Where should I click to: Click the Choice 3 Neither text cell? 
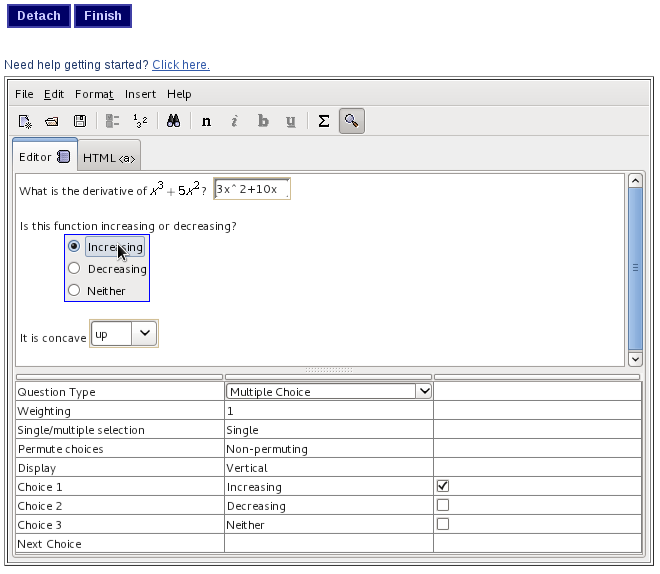(329, 524)
